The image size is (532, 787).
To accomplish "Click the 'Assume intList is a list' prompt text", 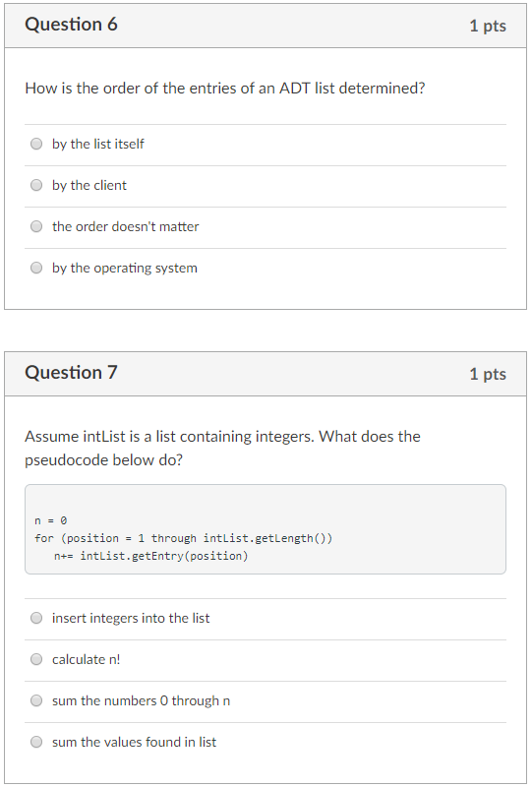I will pyautogui.click(x=222, y=449).
